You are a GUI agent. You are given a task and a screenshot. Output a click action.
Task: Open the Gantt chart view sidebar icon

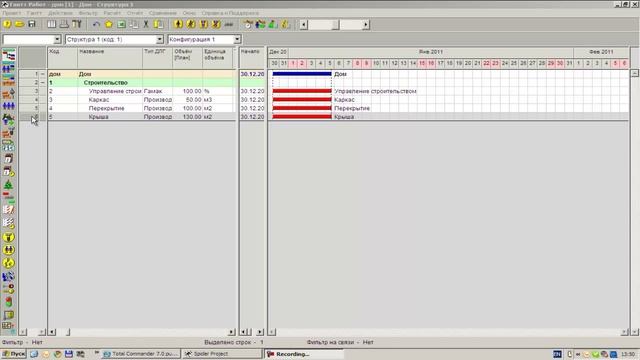click(9, 56)
